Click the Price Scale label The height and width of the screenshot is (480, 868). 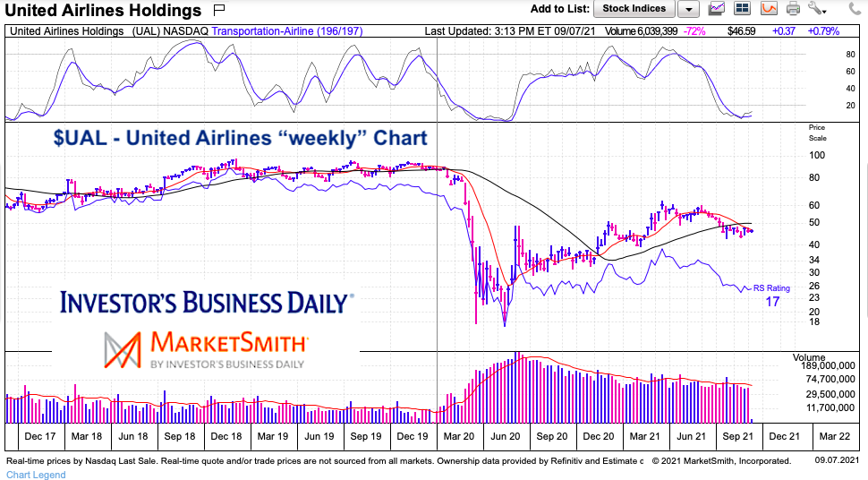click(x=817, y=133)
